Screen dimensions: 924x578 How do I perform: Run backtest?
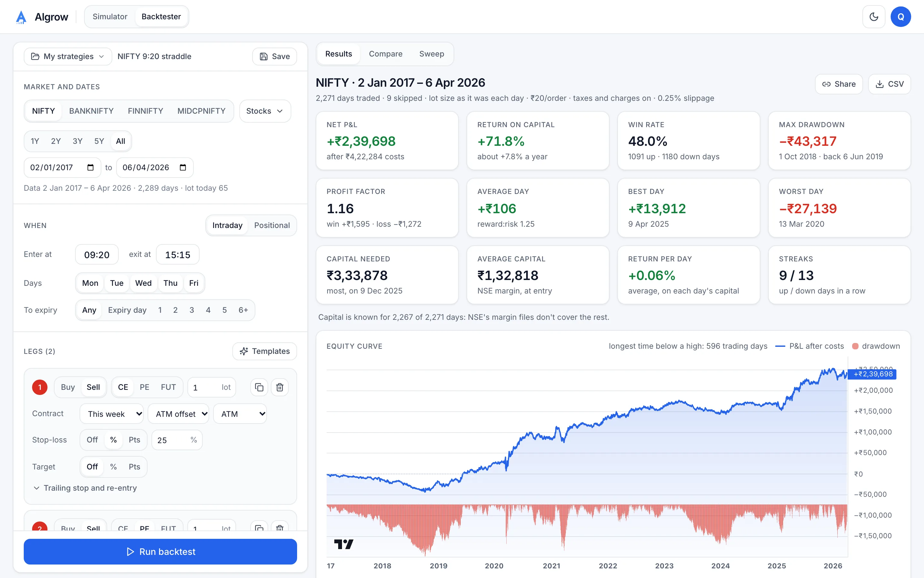(160, 552)
